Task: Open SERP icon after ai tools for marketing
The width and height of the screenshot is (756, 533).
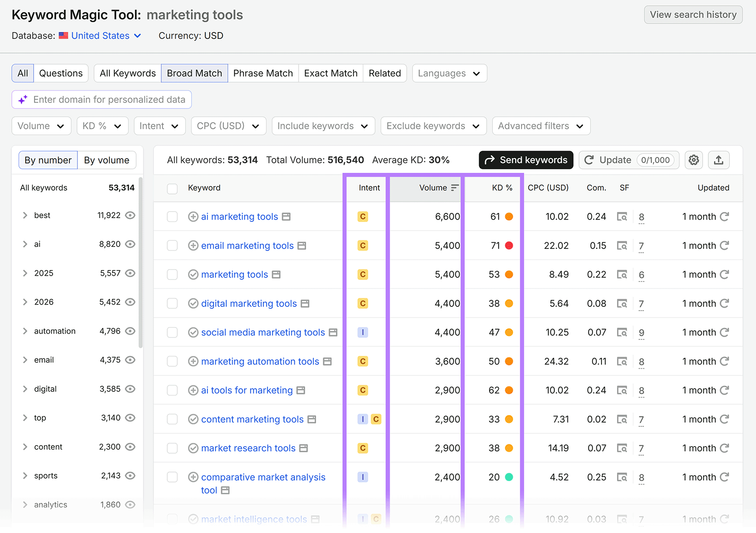Action: pyautogui.click(x=301, y=390)
